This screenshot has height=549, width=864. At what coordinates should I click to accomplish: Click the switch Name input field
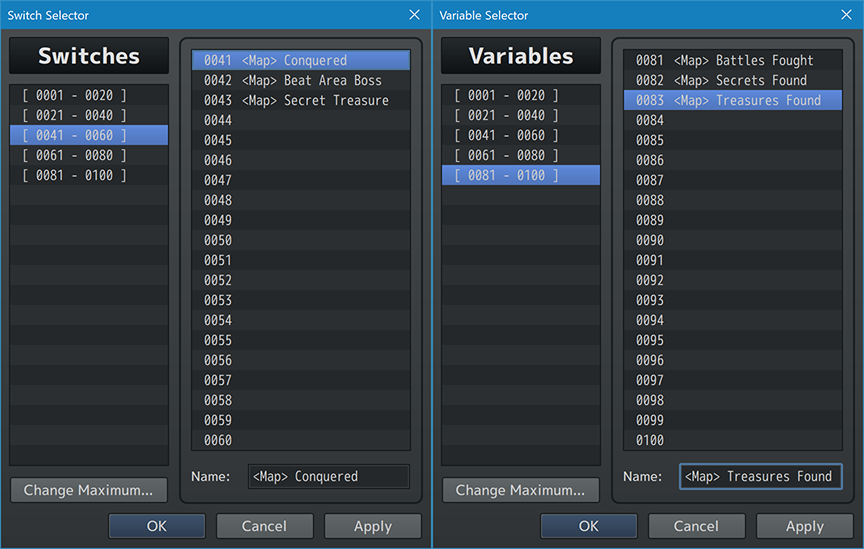point(328,477)
